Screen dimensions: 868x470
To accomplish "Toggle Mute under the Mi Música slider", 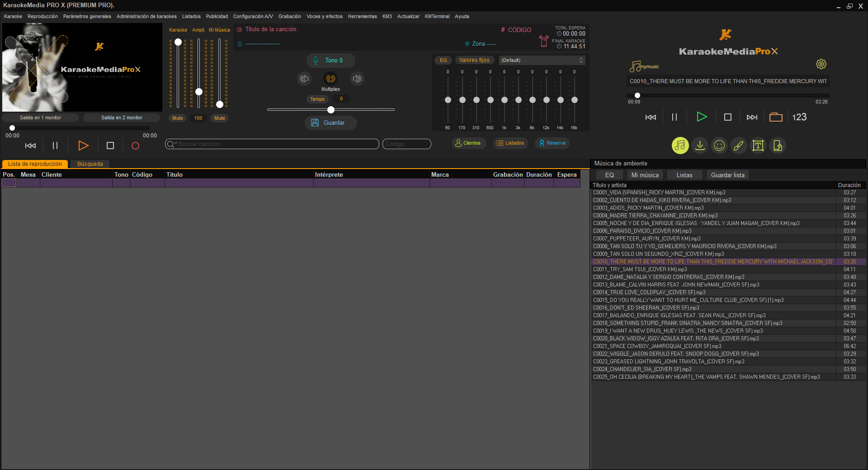I will tap(220, 118).
